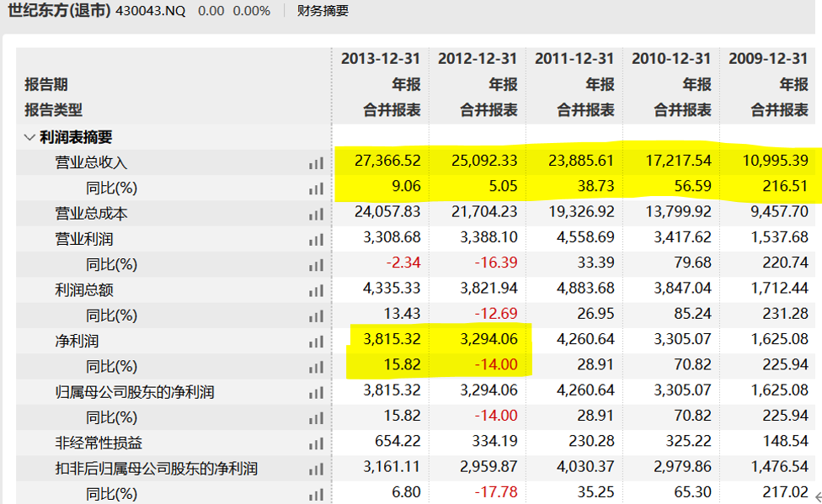Screen dimensions: 822x504
Task: Open chart icon for 归属母公司股东的净利润 row
Action: 316,393
